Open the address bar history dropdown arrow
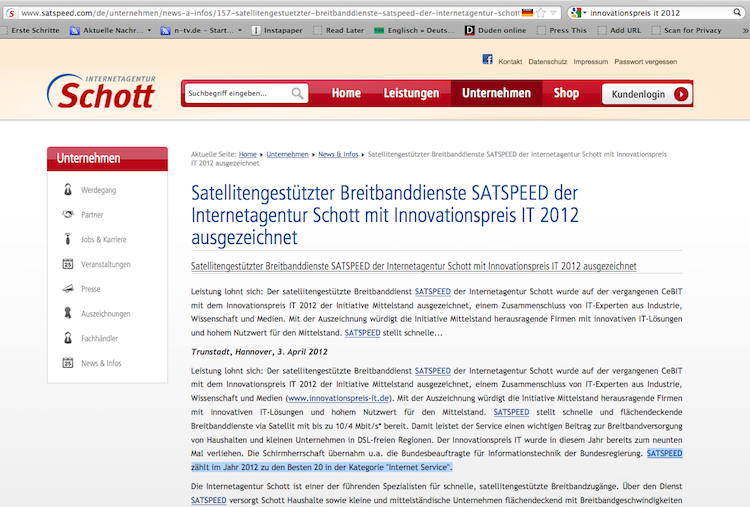Screen dimensions: 750x507 click(x=553, y=13)
